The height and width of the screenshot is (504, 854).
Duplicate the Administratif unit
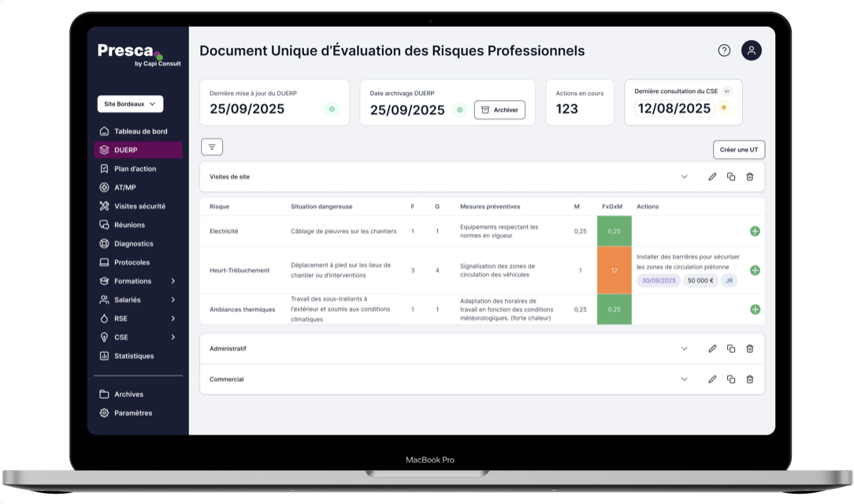731,348
